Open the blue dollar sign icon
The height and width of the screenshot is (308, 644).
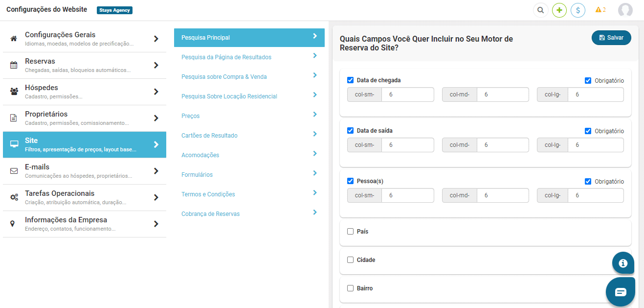(x=578, y=10)
